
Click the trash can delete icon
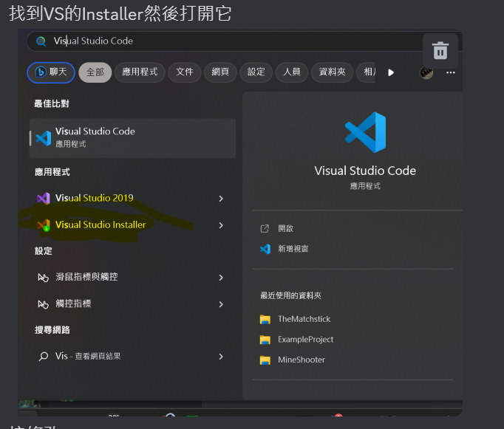[440, 51]
